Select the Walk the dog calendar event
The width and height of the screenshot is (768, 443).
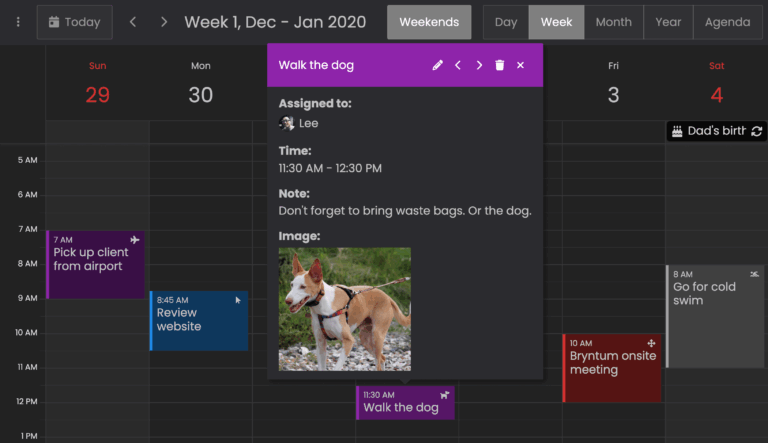406,402
